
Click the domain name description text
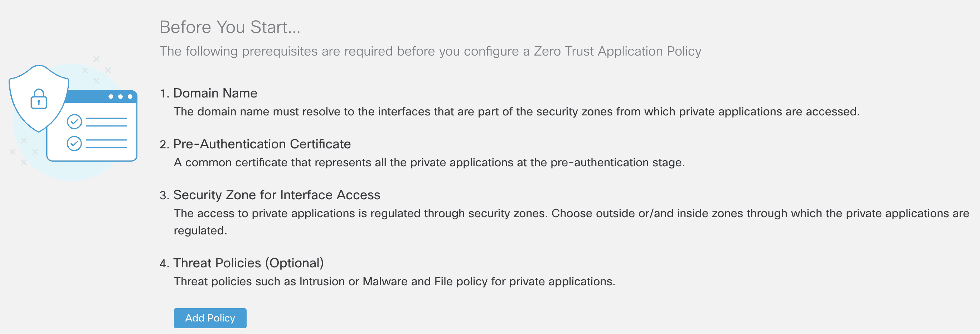[516, 111]
